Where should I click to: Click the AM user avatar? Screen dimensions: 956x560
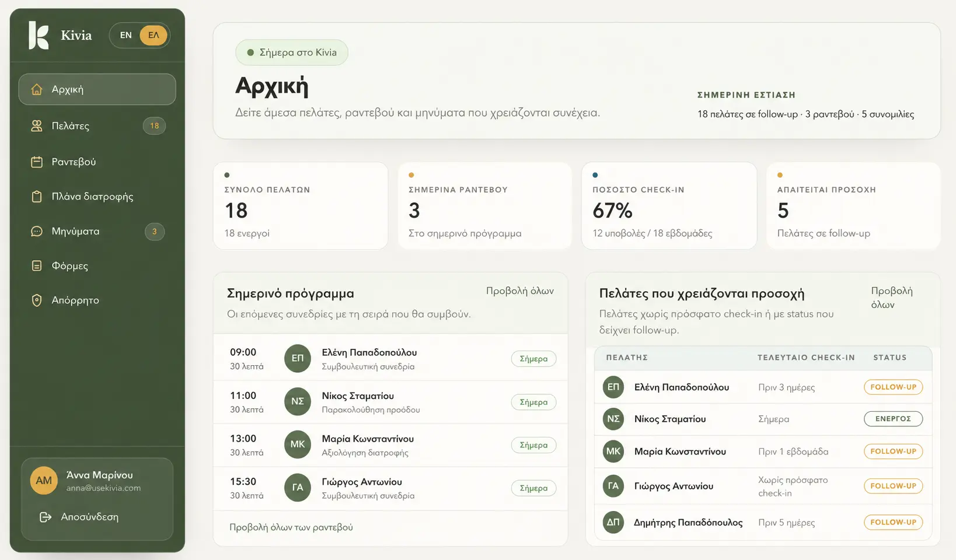[x=44, y=481]
